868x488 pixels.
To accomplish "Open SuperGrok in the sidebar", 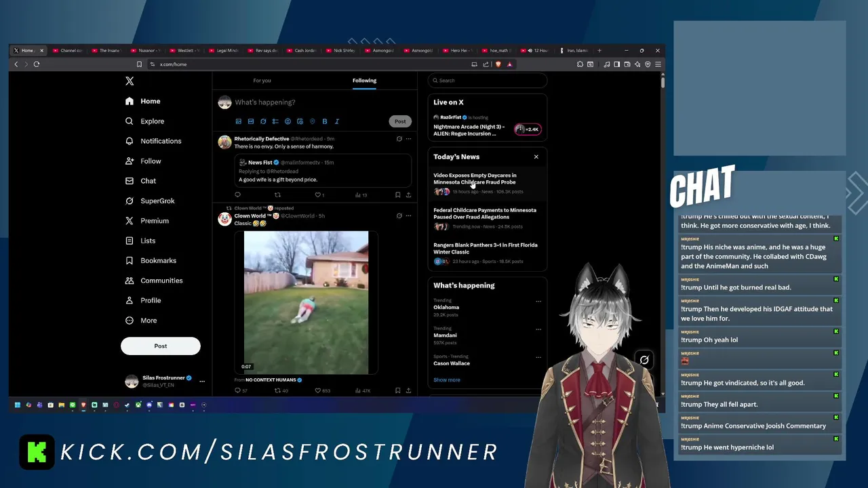I will pos(150,201).
